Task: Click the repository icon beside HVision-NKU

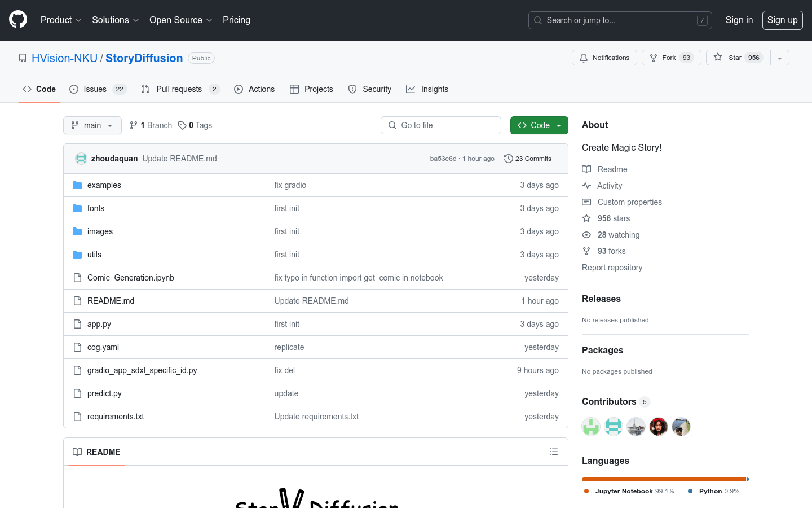Action: tap(23, 58)
